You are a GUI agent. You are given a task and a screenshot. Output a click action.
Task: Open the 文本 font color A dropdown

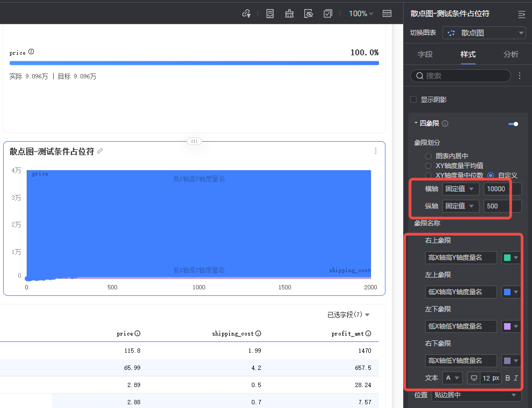tap(452, 378)
